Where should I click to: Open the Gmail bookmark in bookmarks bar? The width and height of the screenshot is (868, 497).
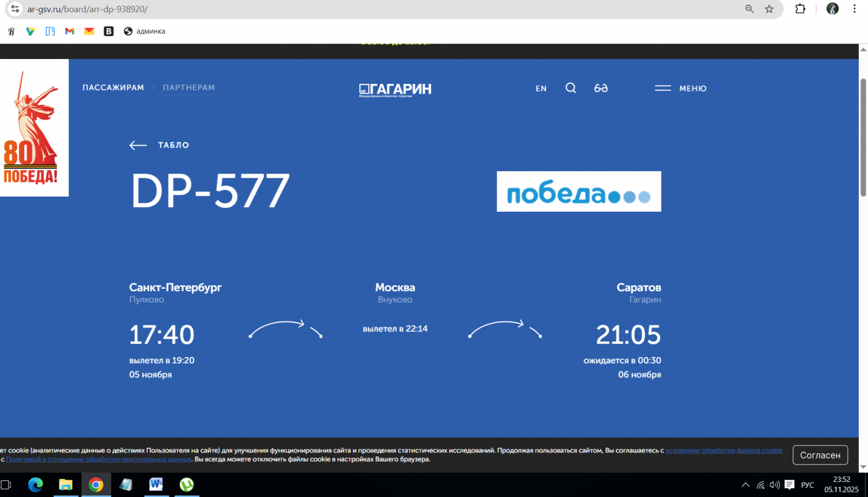[x=70, y=31]
